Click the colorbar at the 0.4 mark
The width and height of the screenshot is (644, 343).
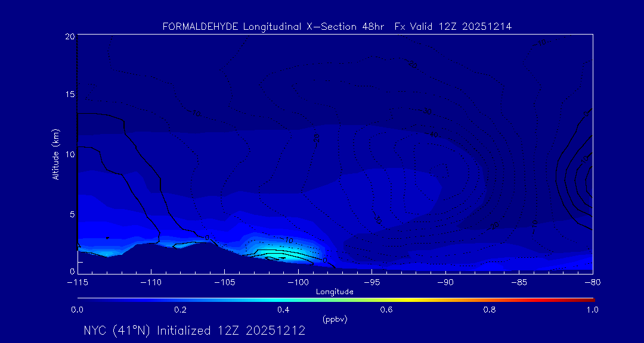click(284, 299)
